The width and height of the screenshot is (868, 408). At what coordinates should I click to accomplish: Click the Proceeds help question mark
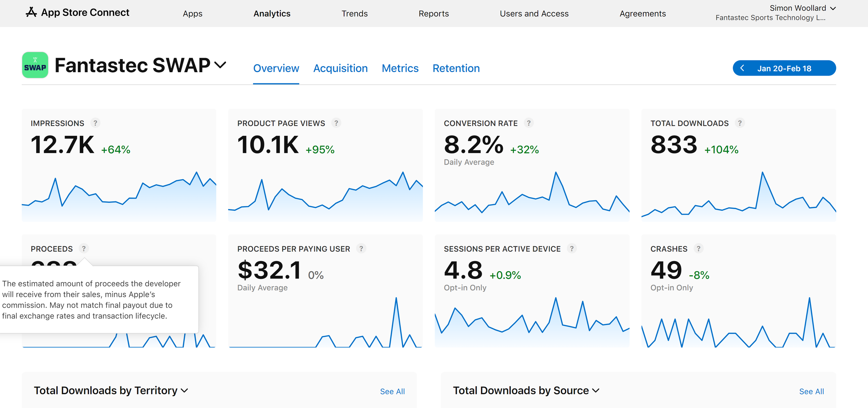pos(84,249)
